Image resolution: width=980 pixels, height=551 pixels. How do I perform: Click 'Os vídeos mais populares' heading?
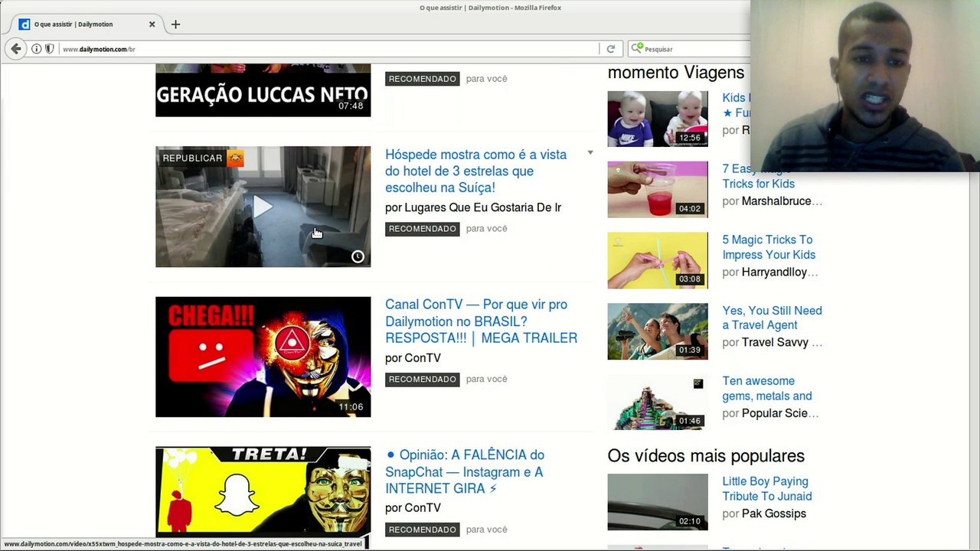pyautogui.click(x=706, y=456)
